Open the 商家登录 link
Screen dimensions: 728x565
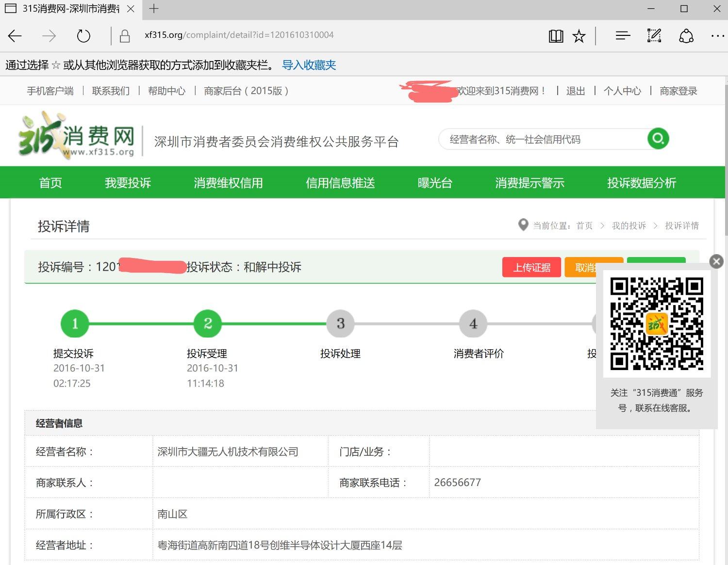pyautogui.click(x=678, y=91)
